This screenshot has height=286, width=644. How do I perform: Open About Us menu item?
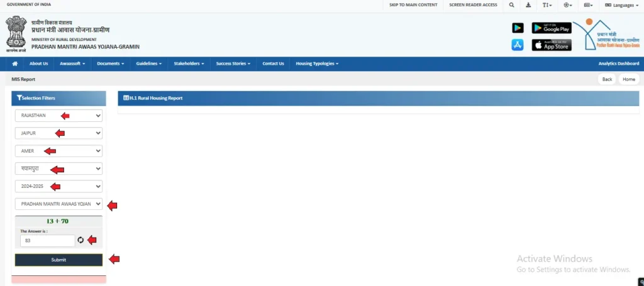tap(38, 63)
